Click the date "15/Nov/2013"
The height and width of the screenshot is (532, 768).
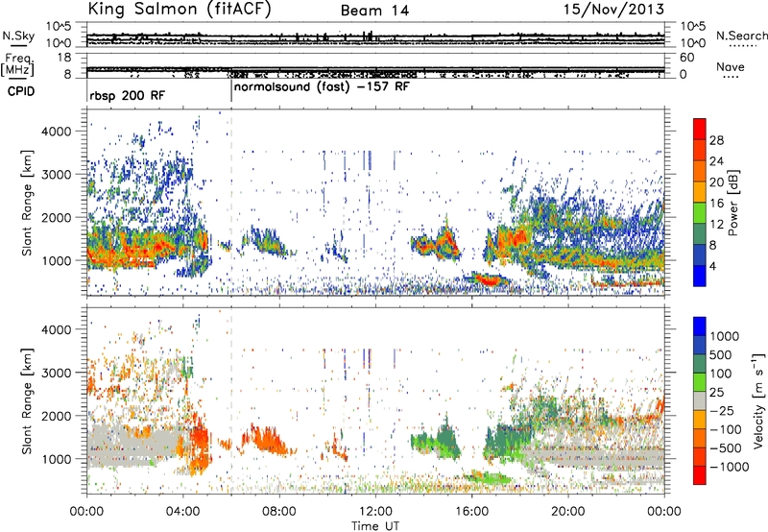pos(613,10)
